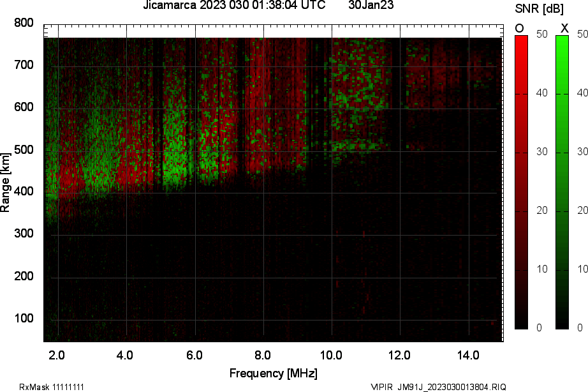Click the '30Jan23' date label
The image size is (588, 392).
pos(371,5)
